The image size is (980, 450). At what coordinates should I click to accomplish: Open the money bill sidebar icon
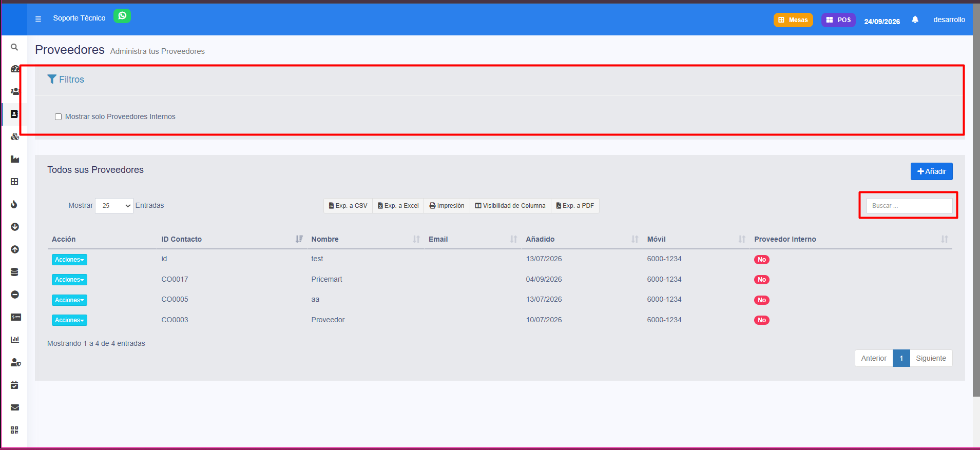coord(16,317)
